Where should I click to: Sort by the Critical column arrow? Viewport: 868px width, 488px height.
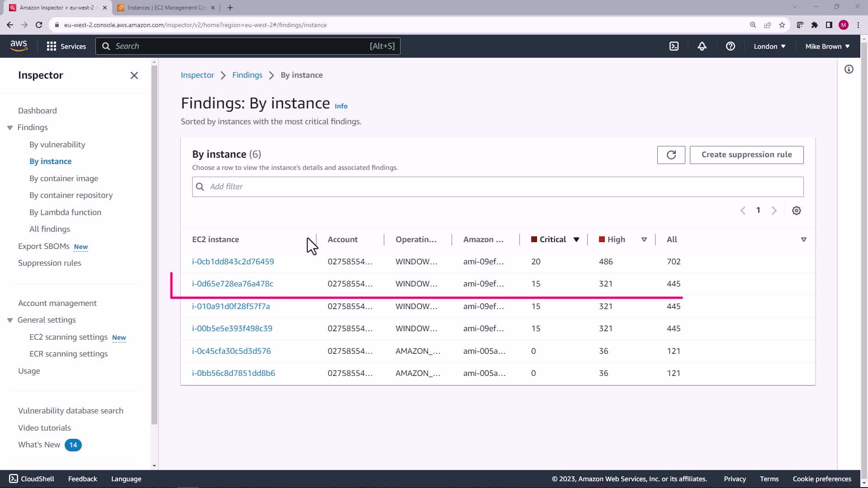coord(576,239)
